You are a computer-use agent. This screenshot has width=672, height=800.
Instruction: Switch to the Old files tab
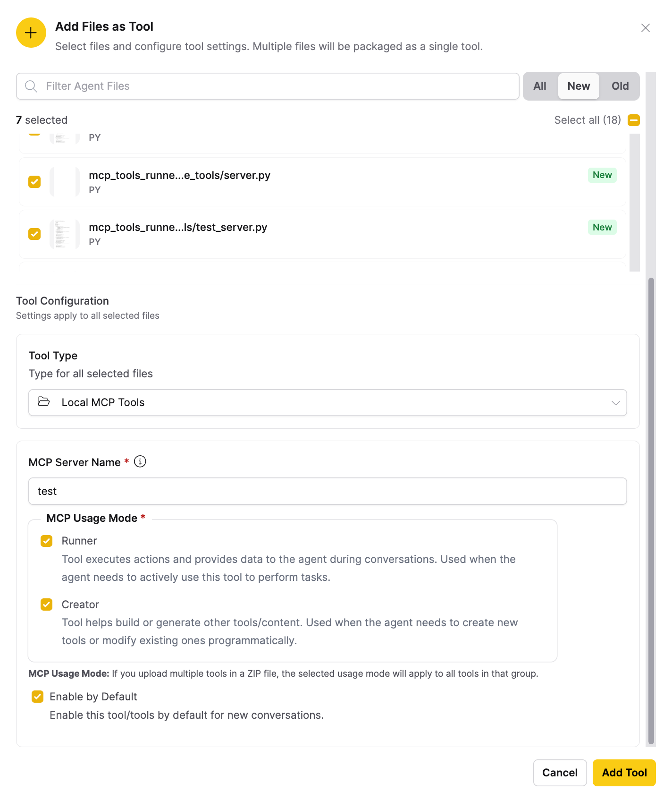pos(620,86)
